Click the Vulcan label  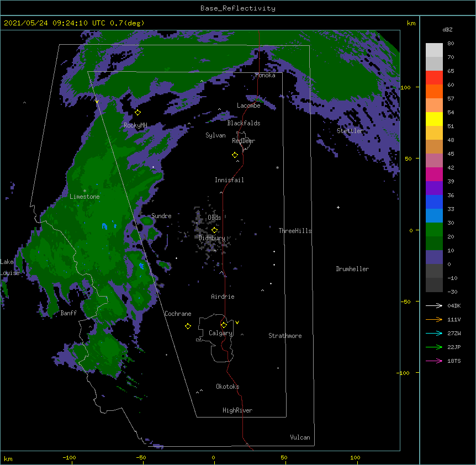[300, 437]
